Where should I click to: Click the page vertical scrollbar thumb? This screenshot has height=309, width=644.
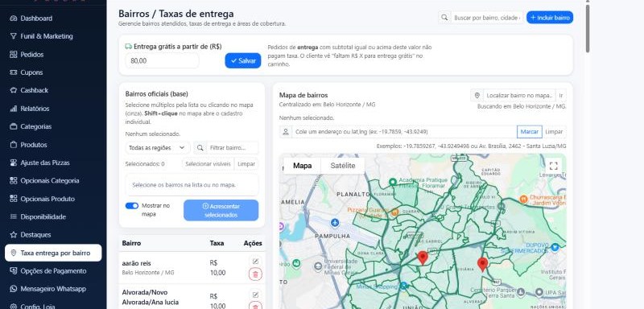588,28
